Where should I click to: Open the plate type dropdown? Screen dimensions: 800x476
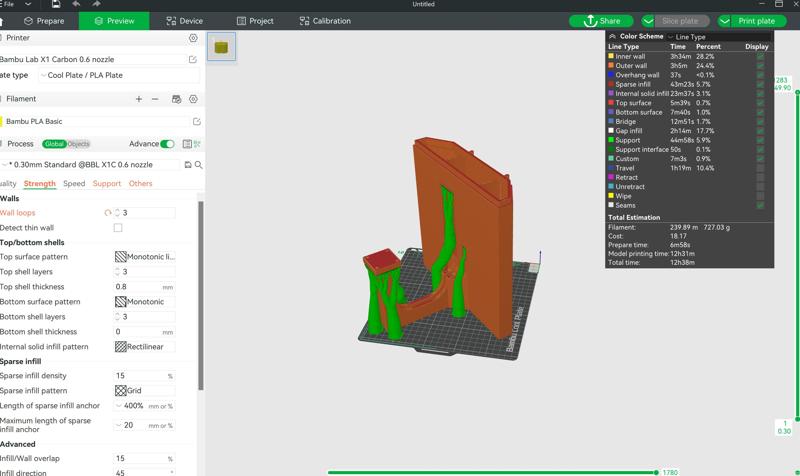coord(118,75)
